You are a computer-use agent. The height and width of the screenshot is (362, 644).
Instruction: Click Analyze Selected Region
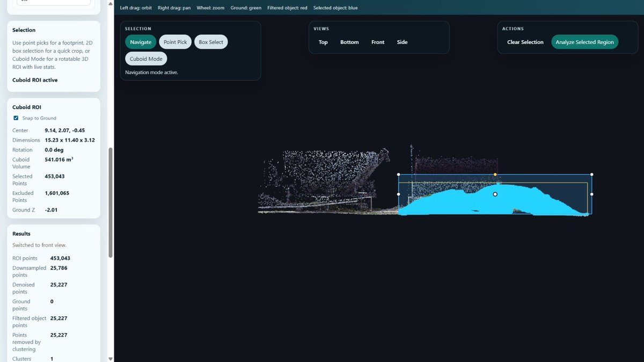coord(584,42)
